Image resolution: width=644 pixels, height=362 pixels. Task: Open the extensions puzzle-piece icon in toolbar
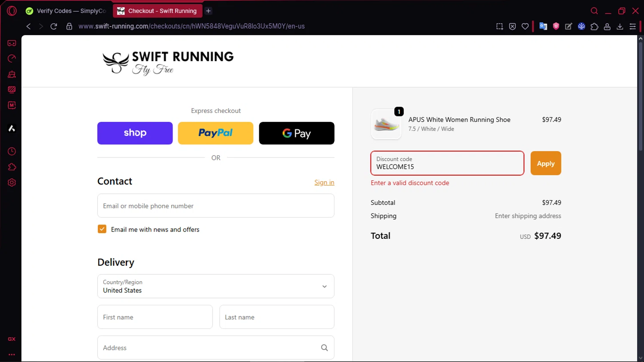(x=594, y=27)
